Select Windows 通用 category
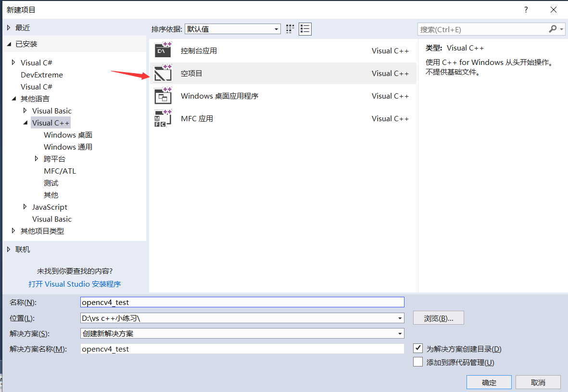 pyautogui.click(x=68, y=147)
